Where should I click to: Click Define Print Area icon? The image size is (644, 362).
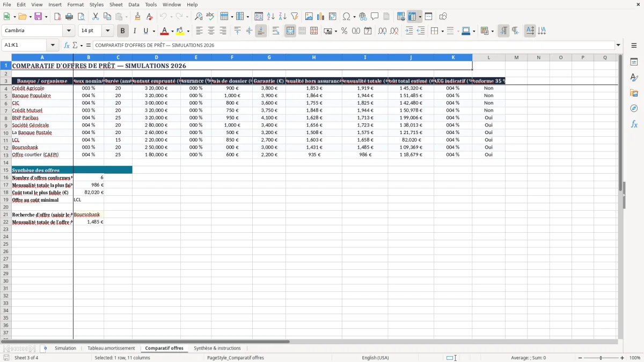tap(401, 17)
